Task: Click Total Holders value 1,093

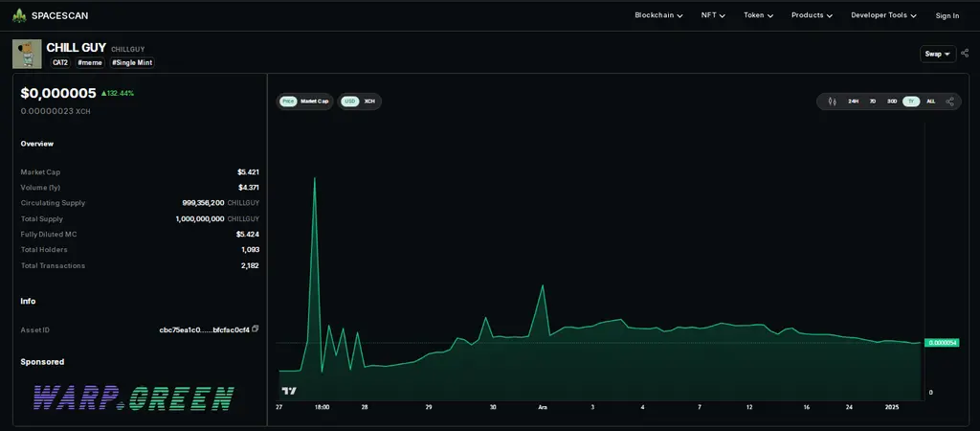Action: click(x=251, y=250)
